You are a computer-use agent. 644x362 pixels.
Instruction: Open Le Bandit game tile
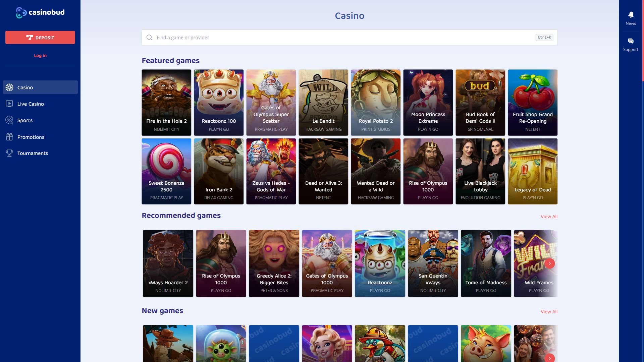pos(323,103)
